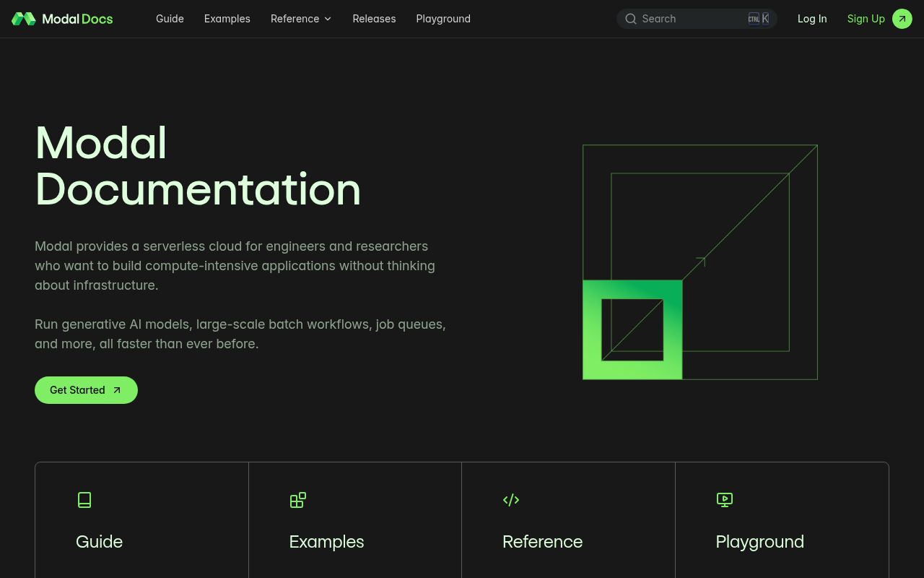This screenshot has width=924, height=578.
Task: Go to the Releases page
Action: click(x=374, y=19)
